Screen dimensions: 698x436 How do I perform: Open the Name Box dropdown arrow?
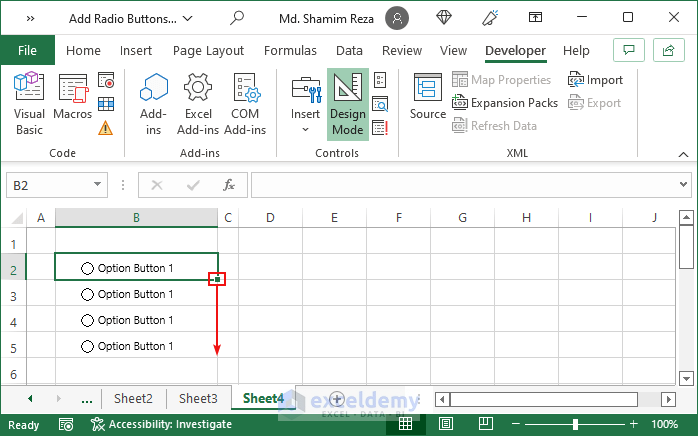pos(97,184)
